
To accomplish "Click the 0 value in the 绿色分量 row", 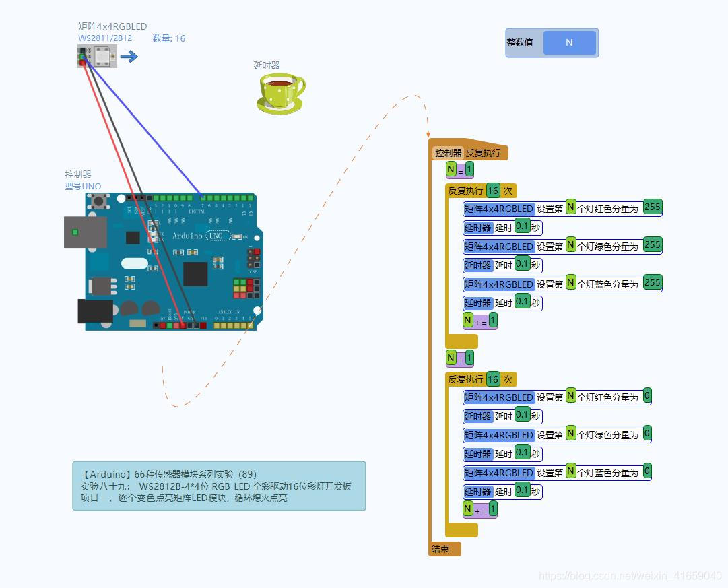I will pyautogui.click(x=647, y=433).
